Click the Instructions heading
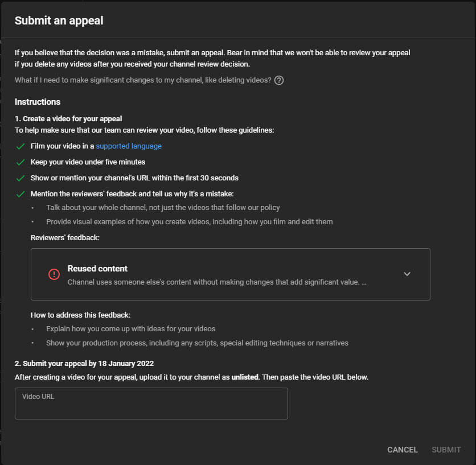Screen dimensions: 476x465 [x=38, y=102]
